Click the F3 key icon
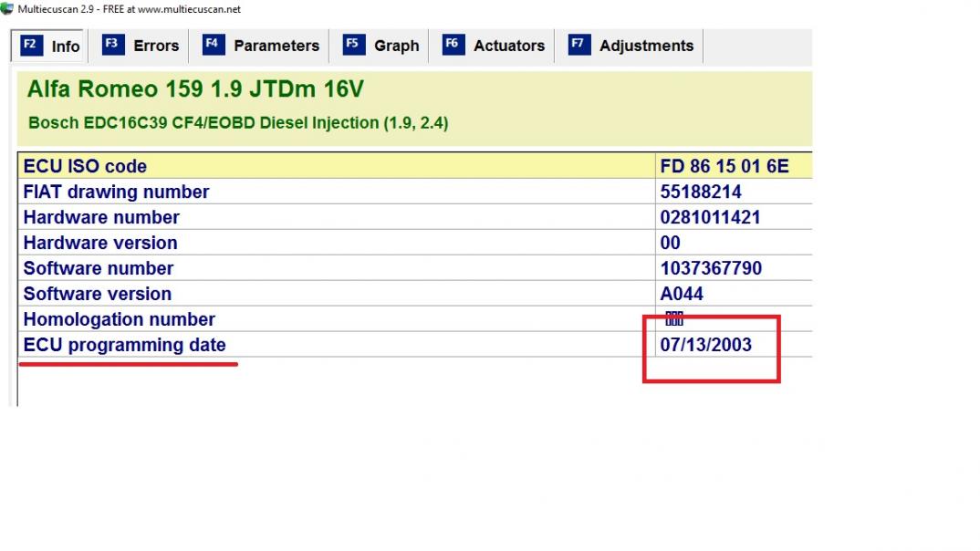Screen dimensions: 980x551 tap(113, 45)
